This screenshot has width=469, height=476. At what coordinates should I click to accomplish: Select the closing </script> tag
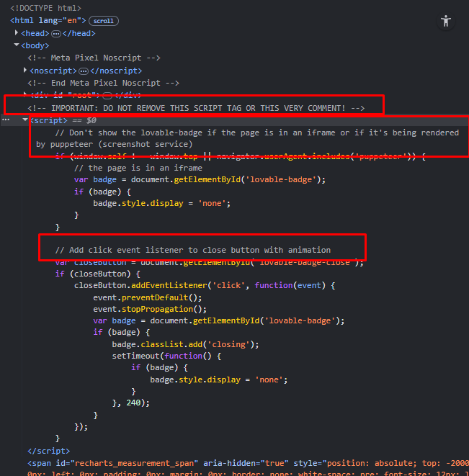48,451
